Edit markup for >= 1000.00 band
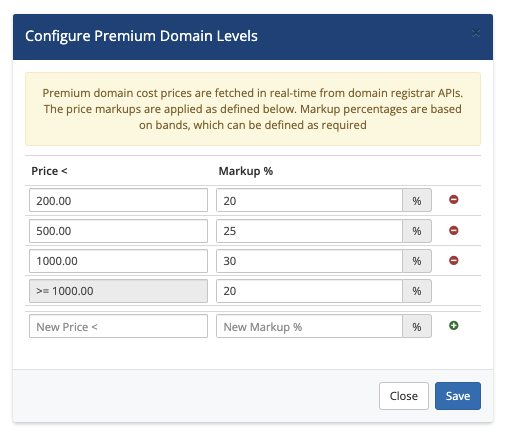The image size is (508, 440). 309,291
